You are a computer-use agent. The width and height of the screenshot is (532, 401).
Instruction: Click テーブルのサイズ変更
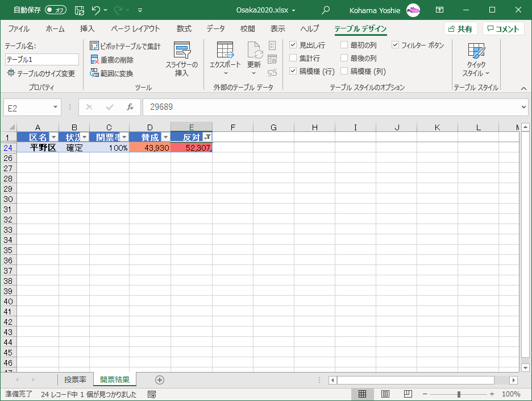(x=41, y=73)
